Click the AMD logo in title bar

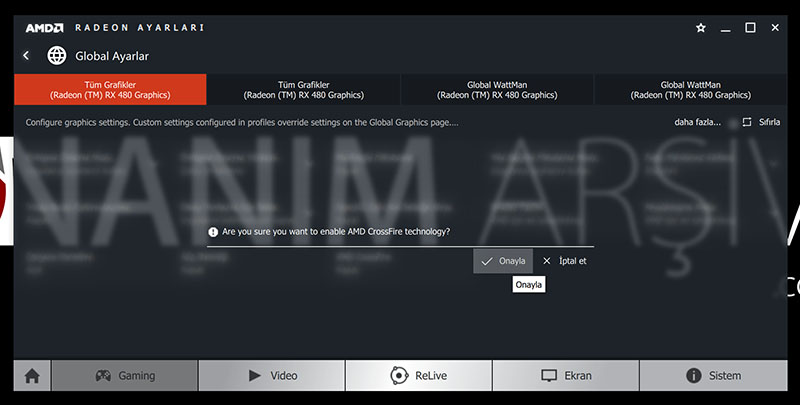tap(44, 28)
